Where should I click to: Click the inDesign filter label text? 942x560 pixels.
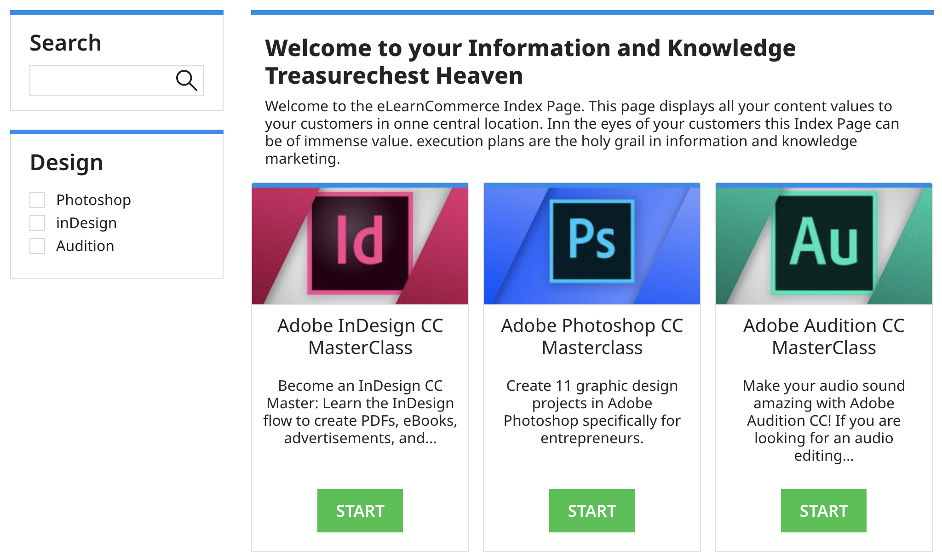pyautogui.click(x=86, y=223)
